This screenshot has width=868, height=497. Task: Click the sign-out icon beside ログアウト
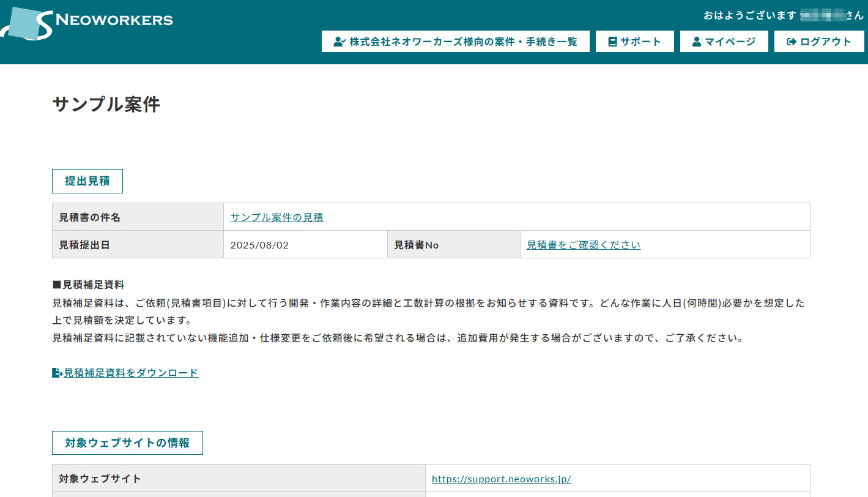[x=792, y=42]
